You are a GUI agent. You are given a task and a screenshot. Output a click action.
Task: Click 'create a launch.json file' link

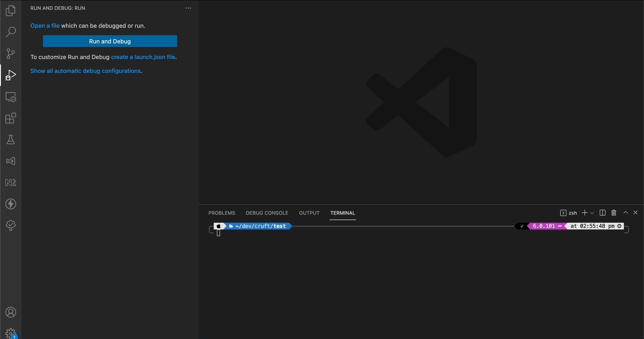pos(143,57)
